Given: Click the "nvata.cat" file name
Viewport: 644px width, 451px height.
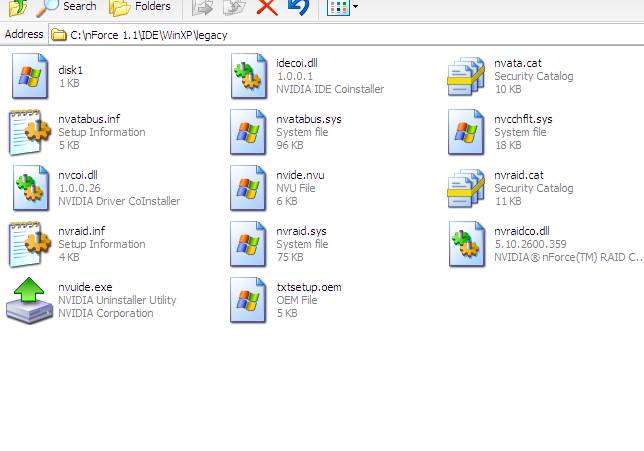Looking at the screenshot, I should 518,63.
